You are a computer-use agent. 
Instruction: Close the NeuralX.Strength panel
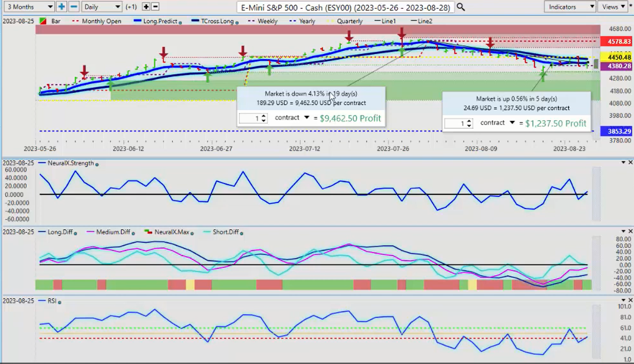tap(630, 163)
